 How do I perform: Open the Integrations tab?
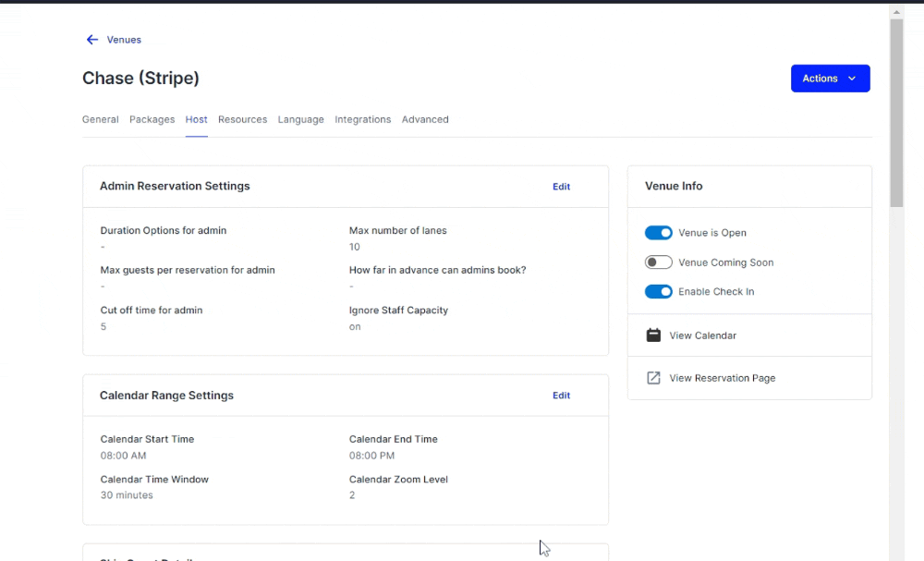click(x=362, y=119)
